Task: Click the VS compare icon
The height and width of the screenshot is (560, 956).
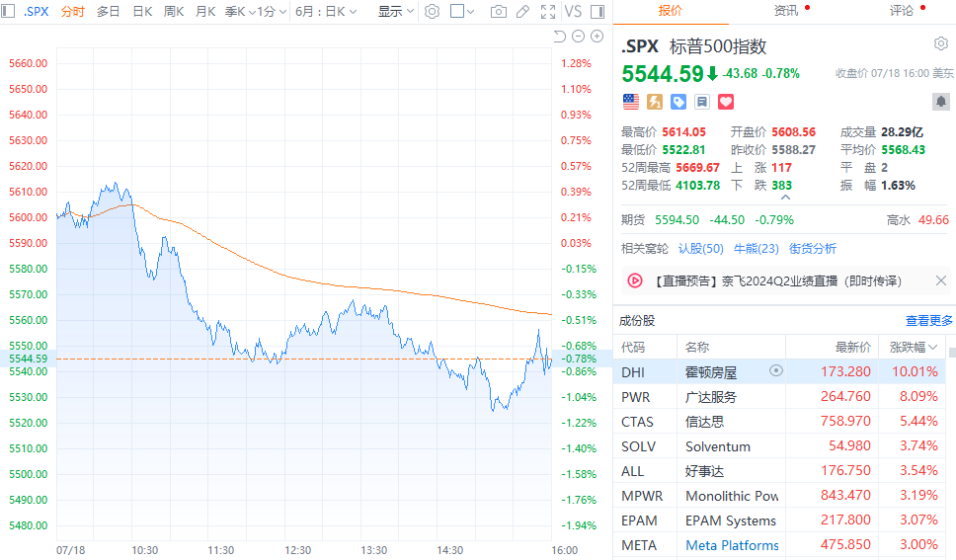Action: pyautogui.click(x=573, y=12)
